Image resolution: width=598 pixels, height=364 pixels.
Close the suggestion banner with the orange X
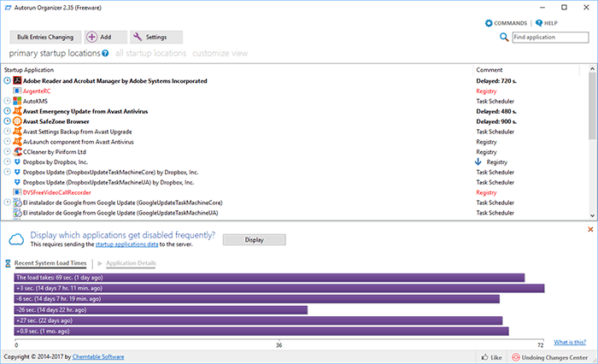click(x=590, y=229)
